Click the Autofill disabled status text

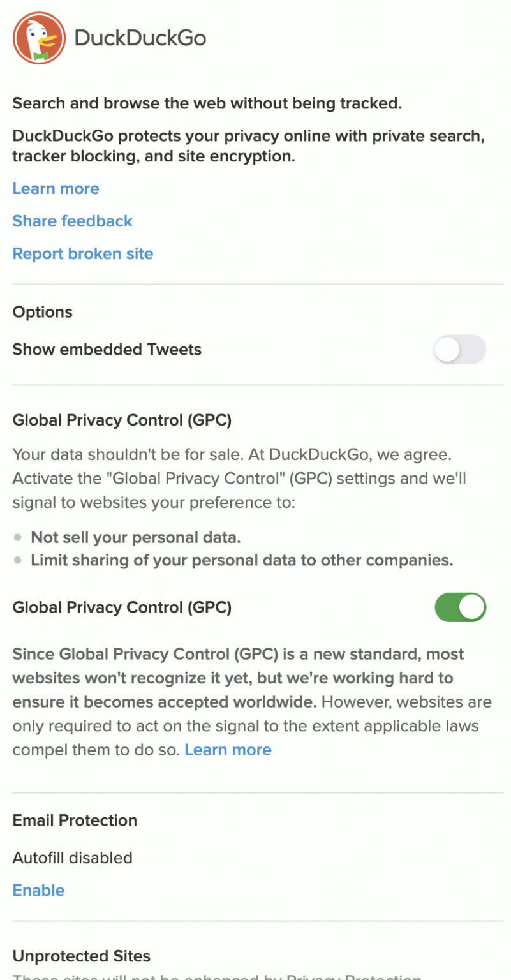pos(72,857)
